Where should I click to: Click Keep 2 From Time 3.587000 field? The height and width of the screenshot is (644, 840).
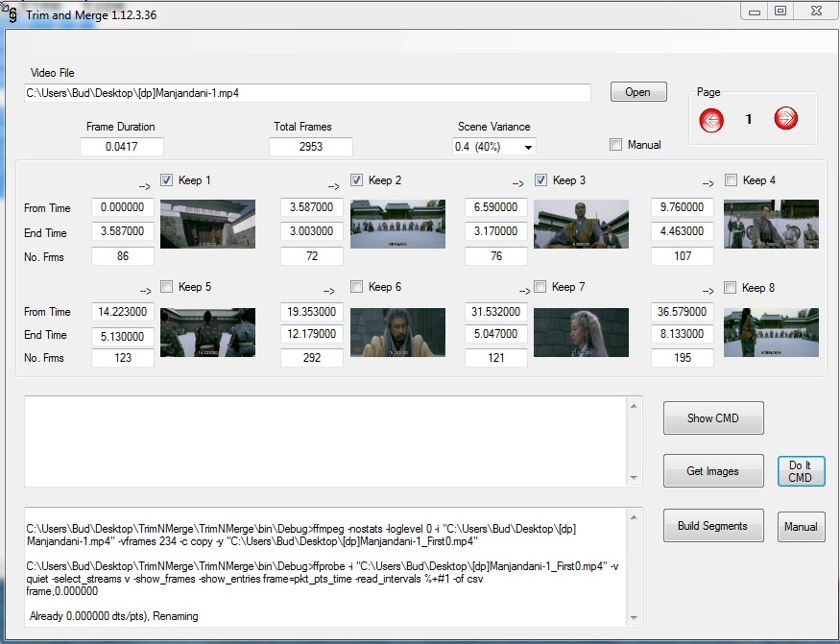pos(312,207)
